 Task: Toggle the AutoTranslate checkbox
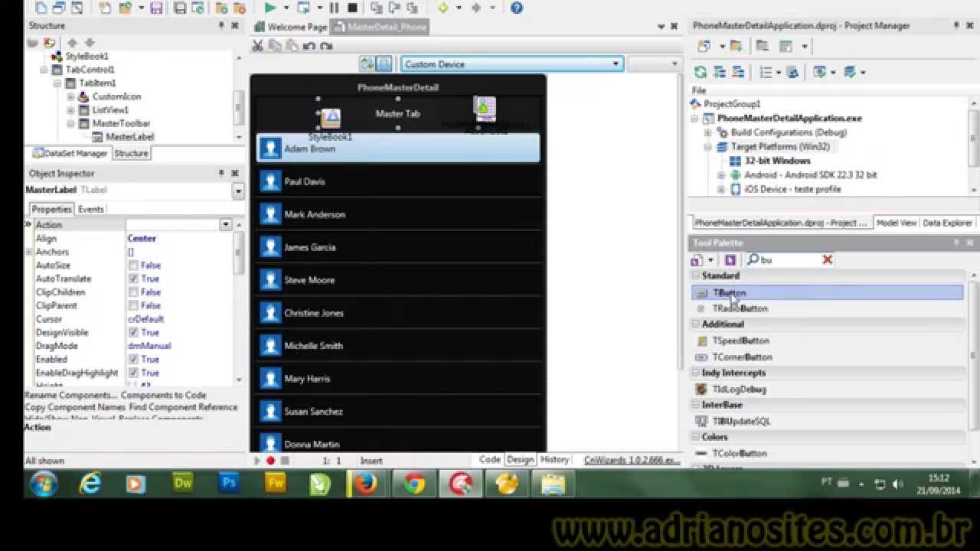click(133, 279)
